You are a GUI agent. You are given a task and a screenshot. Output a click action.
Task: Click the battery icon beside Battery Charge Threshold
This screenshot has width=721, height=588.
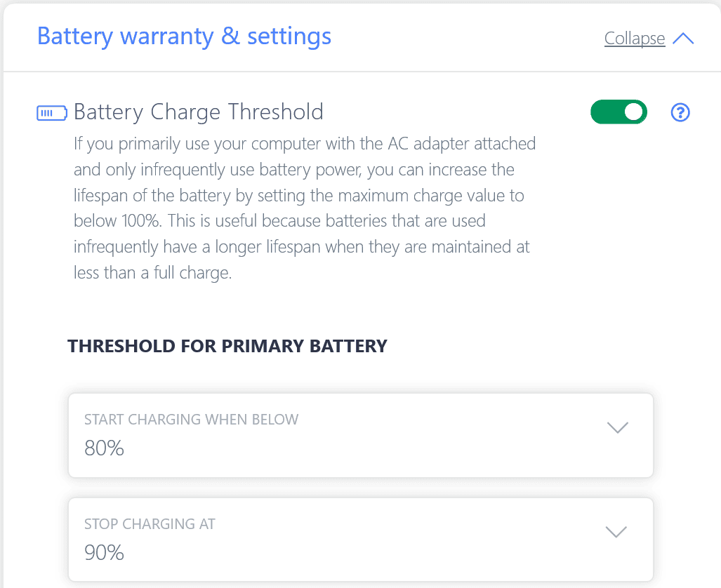tap(51, 112)
